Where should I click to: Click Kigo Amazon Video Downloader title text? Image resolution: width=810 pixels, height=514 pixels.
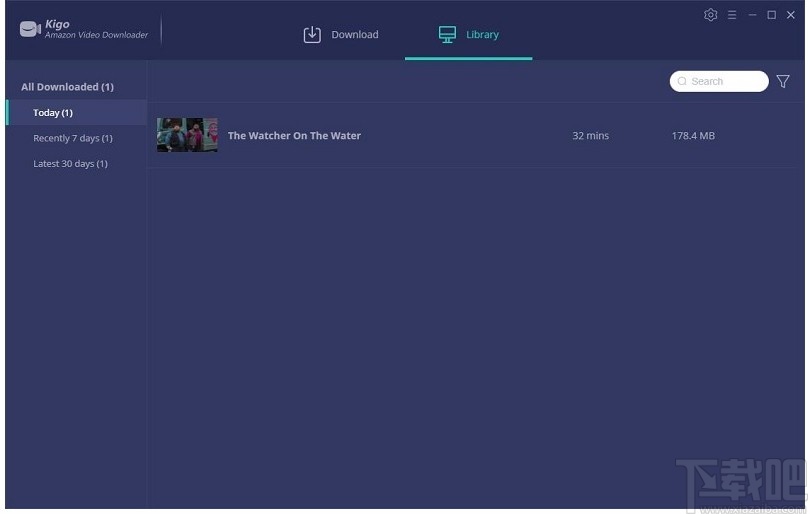96,29
